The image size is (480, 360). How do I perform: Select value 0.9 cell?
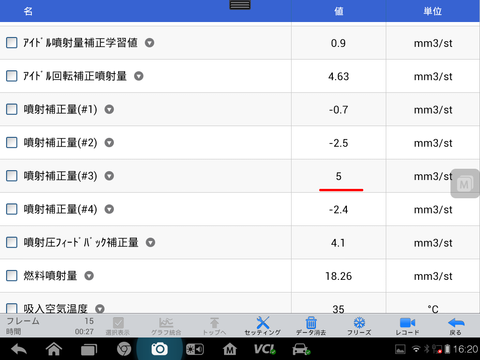(338, 43)
